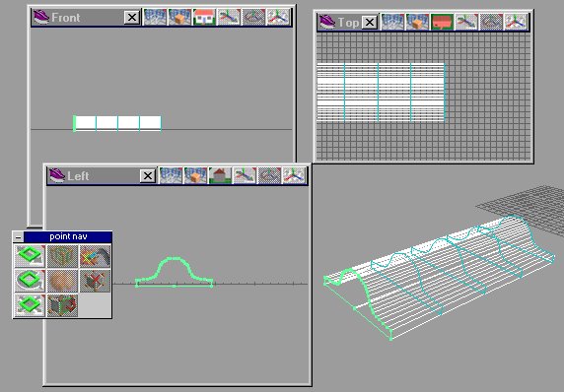Choose the red roof top-view icon in Top window
564x392 pixels.
pos(442,22)
